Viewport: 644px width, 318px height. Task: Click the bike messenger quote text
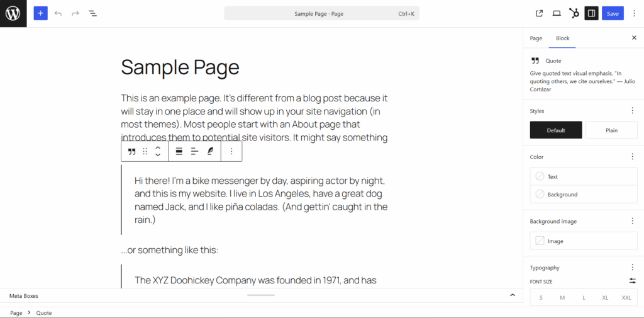pyautogui.click(x=261, y=200)
